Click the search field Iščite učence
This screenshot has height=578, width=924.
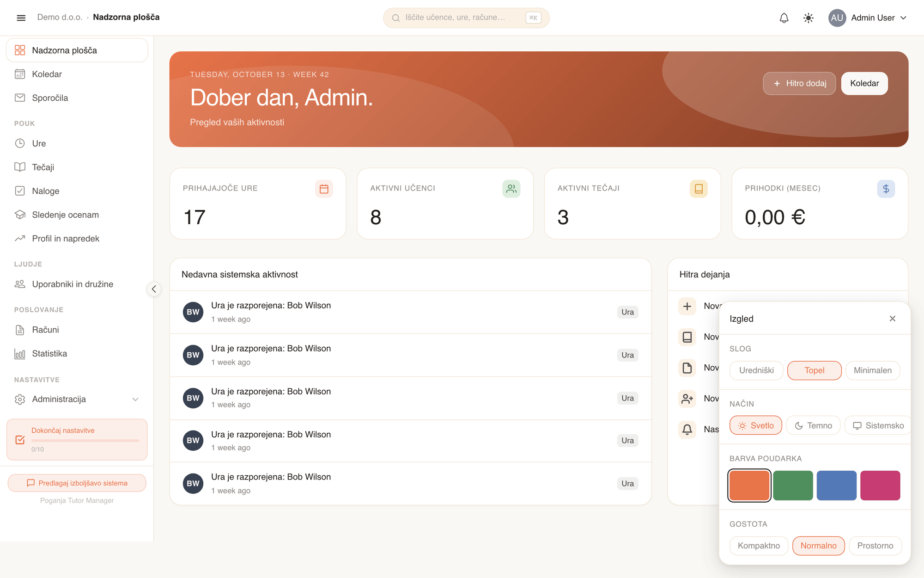coord(466,18)
